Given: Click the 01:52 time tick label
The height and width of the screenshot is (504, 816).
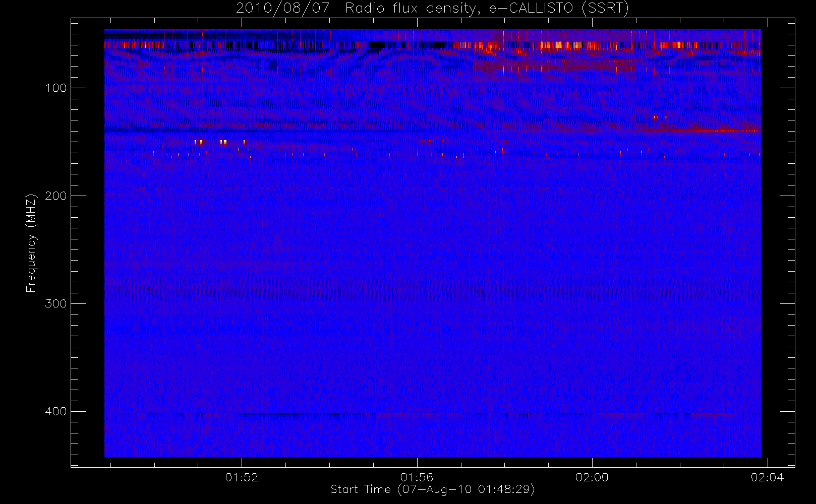Looking at the screenshot, I should pos(242,477).
